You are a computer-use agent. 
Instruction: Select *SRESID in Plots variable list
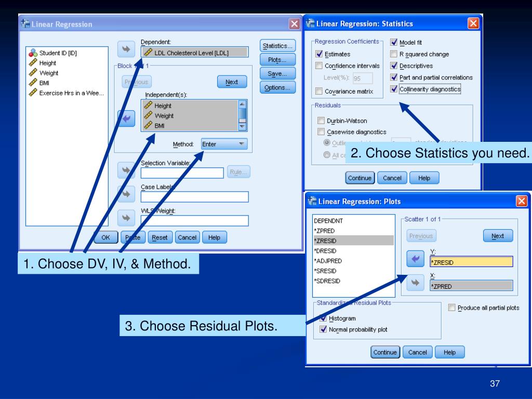tap(353, 271)
